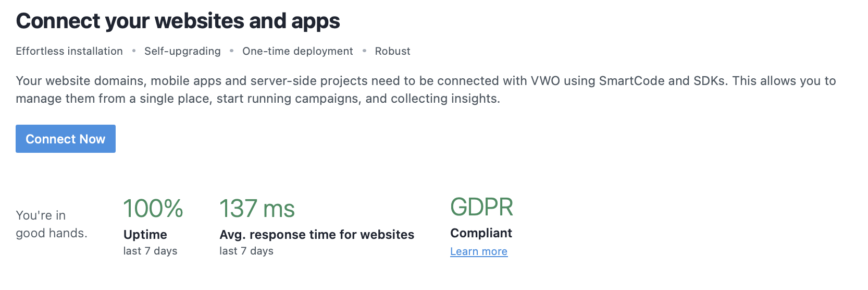Click the Connect your websites and apps heading
This screenshot has height=290, width=868.
(x=178, y=21)
